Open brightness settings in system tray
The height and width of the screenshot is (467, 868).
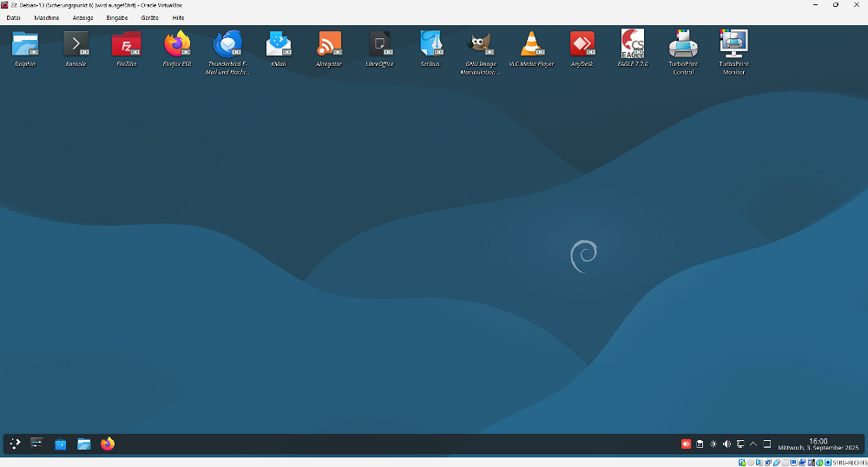pos(713,444)
